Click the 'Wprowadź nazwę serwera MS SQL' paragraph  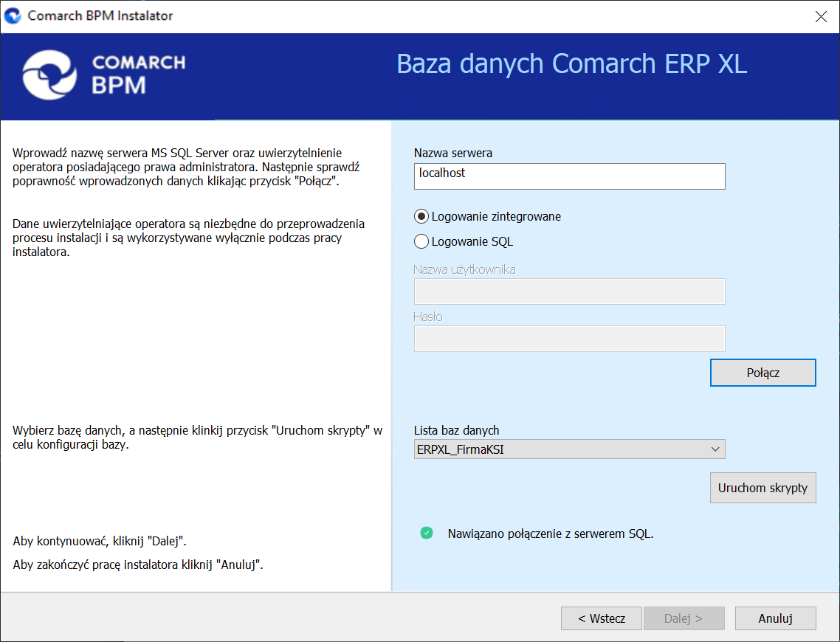coord(186,167)
